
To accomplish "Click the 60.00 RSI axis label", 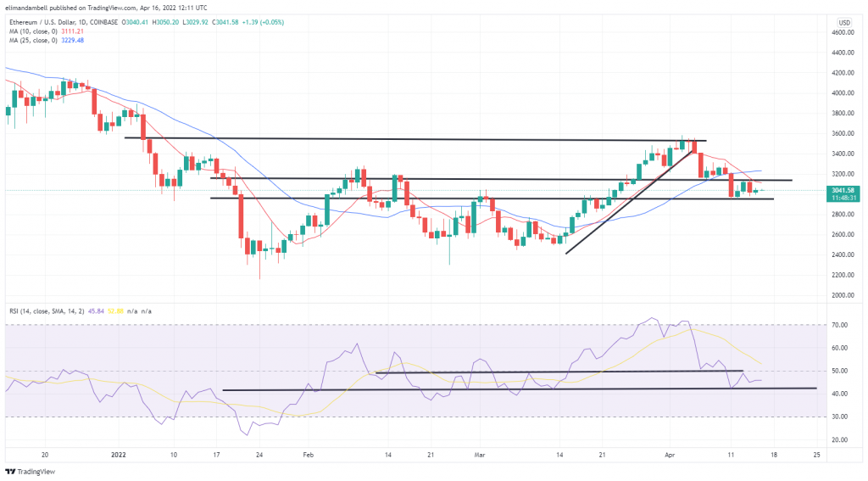I will coord(840,348).
